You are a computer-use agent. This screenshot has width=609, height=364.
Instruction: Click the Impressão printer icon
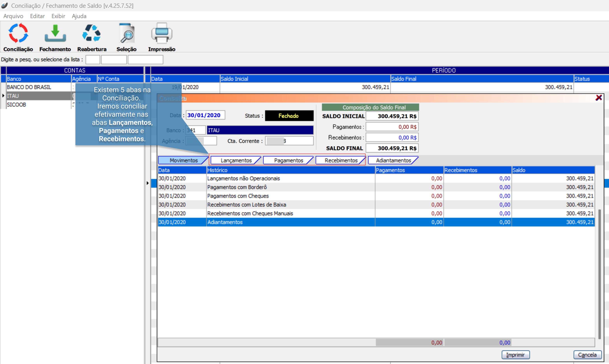(x=162, y=33)
